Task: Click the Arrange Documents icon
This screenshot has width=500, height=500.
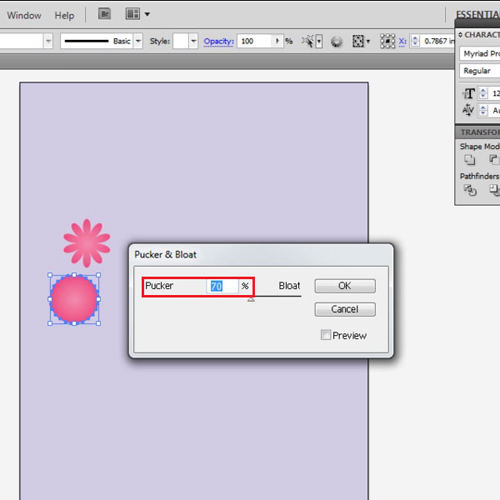Action: tap(132, 14)
